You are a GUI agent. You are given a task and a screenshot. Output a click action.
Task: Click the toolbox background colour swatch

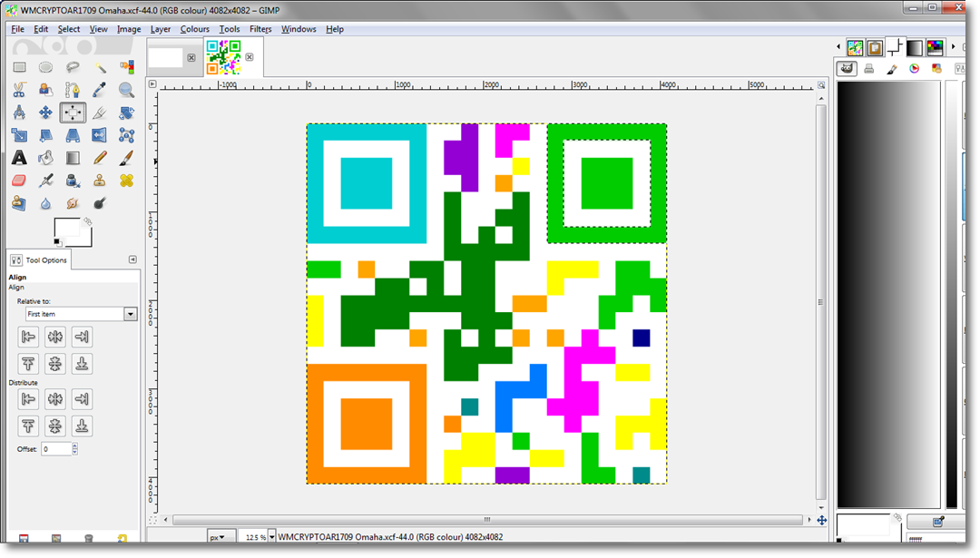click(x=85, y=240)
